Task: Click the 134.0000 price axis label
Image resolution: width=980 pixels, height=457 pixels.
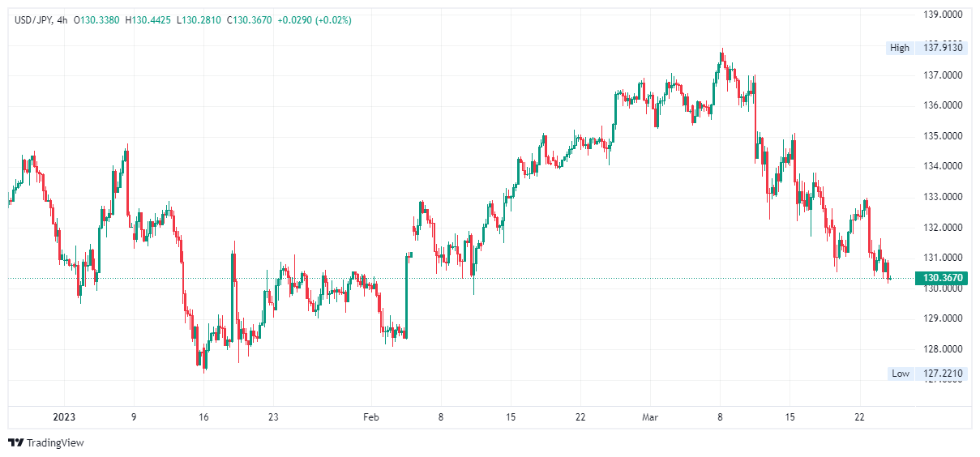Action: click(944, 167)
